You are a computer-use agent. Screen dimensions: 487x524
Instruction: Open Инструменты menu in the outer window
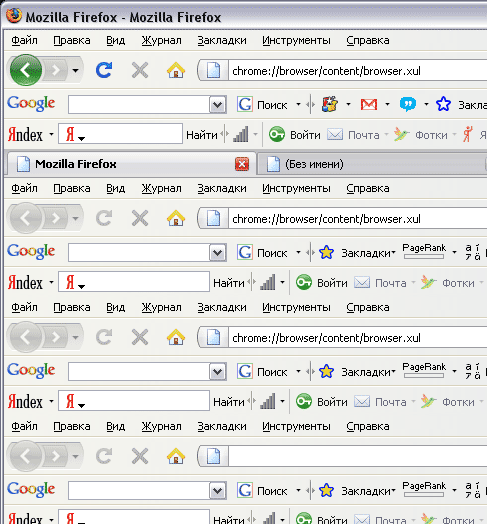tap(296, 40)
